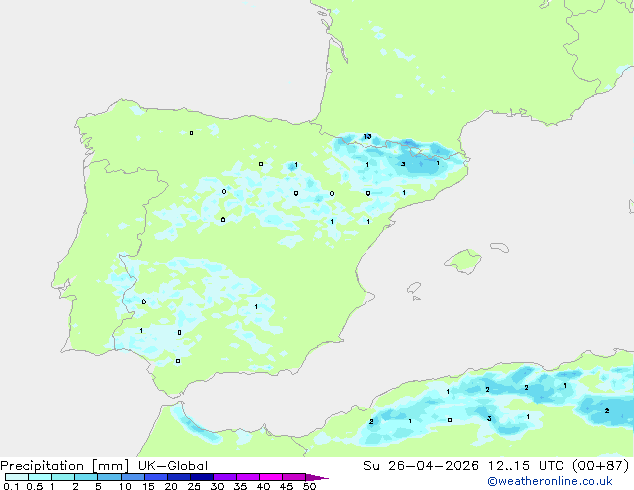Pick the legend swatch between 10 and 15

click(x=132, y=477)
